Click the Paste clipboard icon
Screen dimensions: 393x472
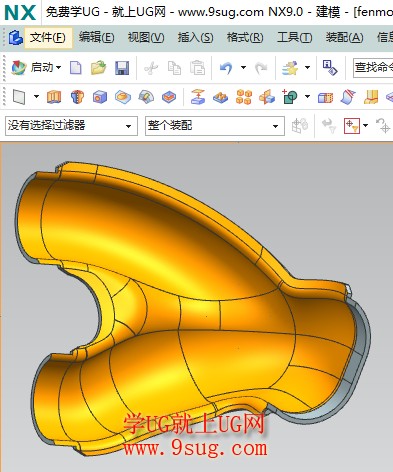pyautogui.click(x=198, y=68)
